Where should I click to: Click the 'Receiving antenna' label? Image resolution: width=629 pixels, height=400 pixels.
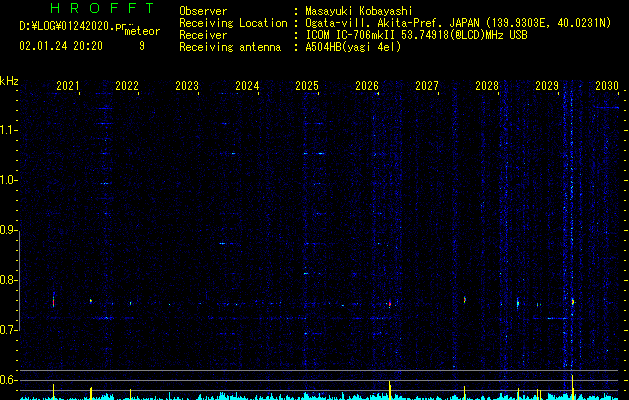pos(230,47)
